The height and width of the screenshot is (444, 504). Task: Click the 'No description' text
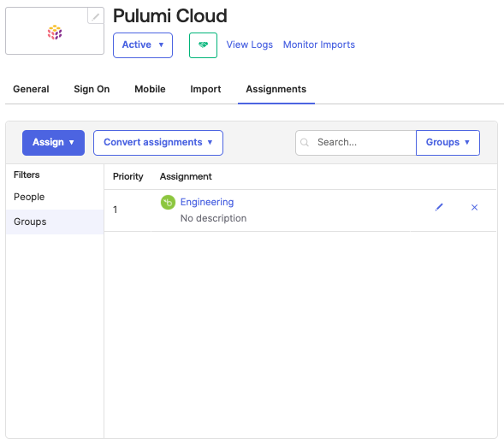coord(213,218)
